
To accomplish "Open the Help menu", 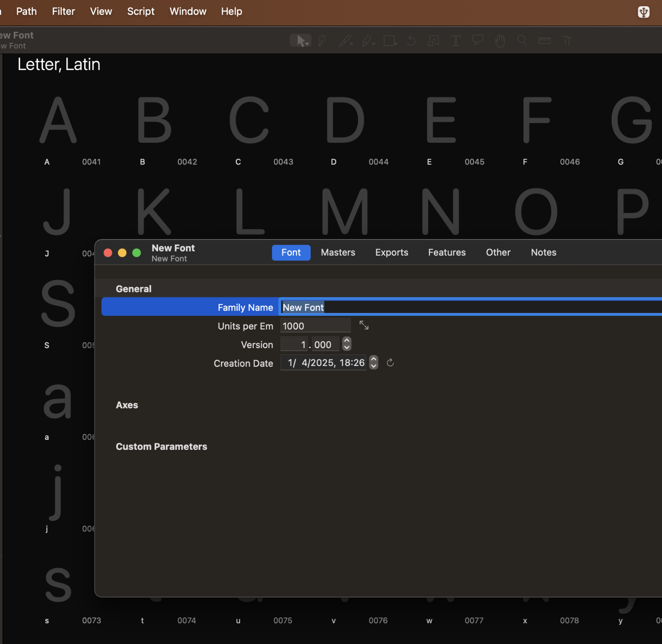I will (x=231, y=11).
